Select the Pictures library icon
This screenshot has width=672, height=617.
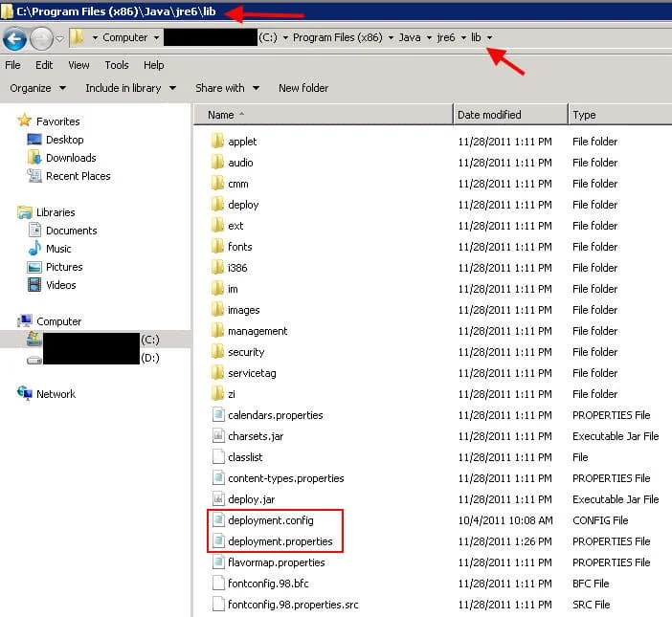pos(34,267)
